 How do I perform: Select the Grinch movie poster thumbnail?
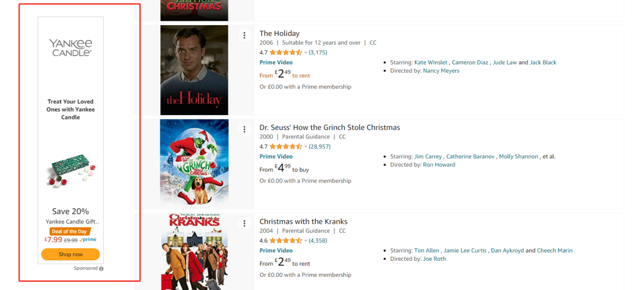click(194, 162)
